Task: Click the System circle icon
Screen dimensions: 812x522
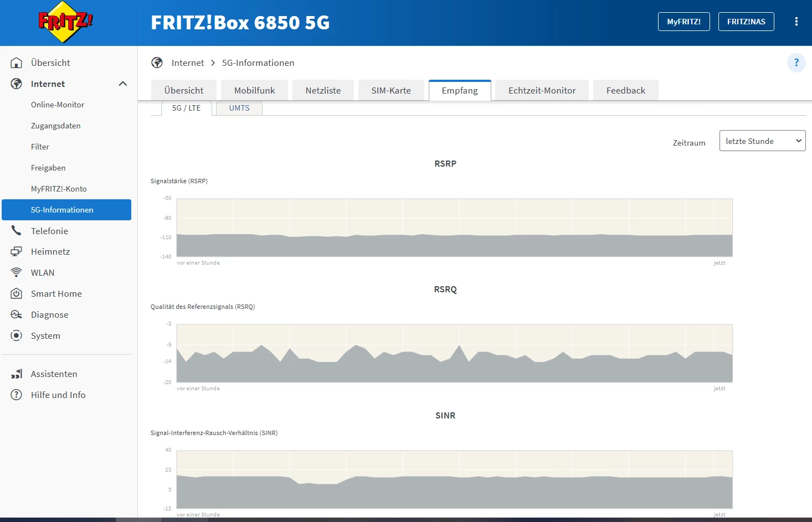Action: [x=17, y=335]
